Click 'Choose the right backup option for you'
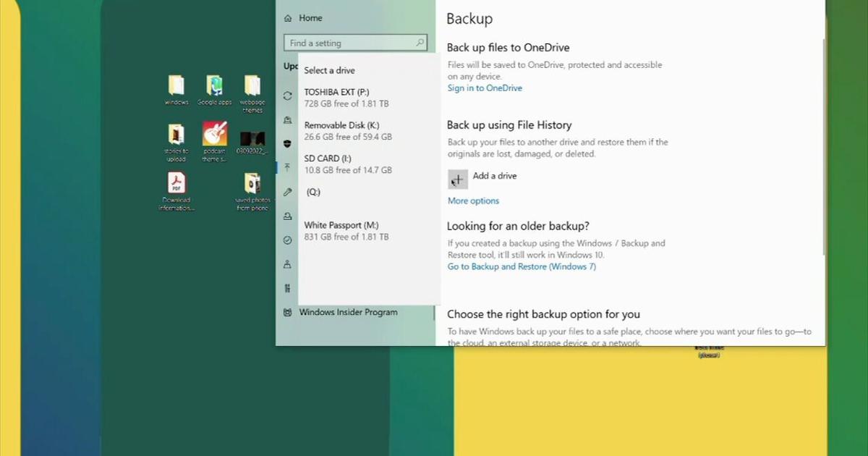Screen dimensions: 868x456 click(543, 314)
